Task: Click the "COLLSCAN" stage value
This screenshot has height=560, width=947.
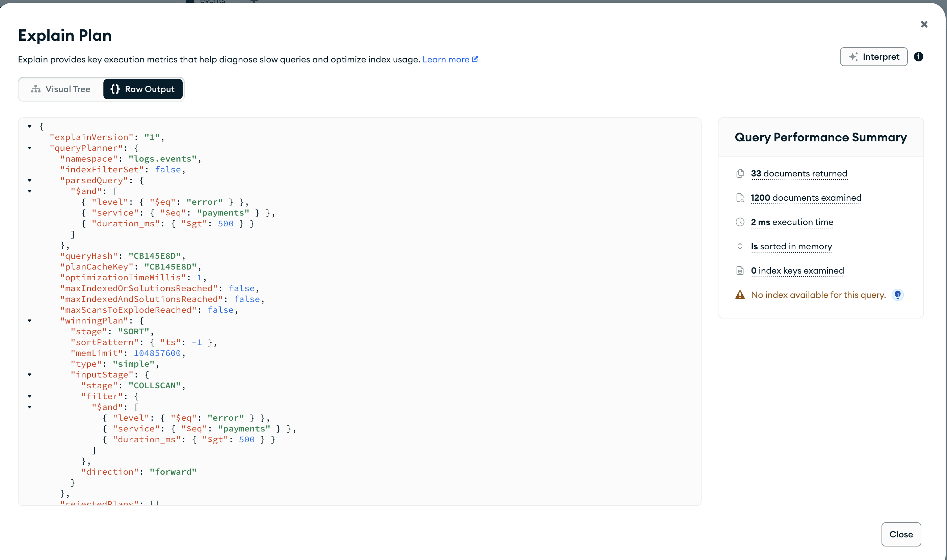Action: 154,386
